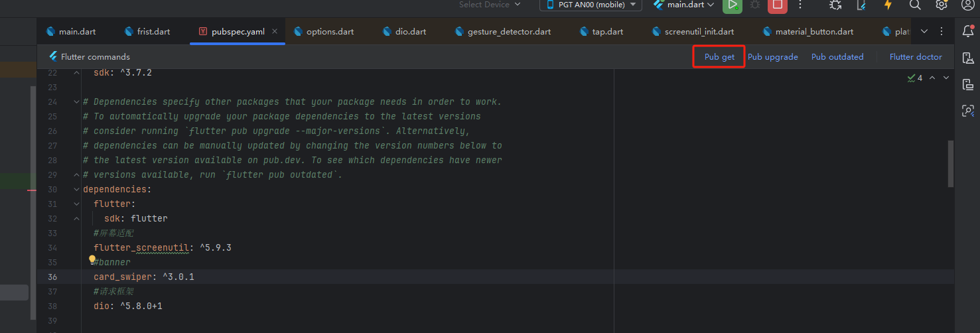
Task: Click the sdk: flutter value on line 32
Action: [x=149, y=218]
